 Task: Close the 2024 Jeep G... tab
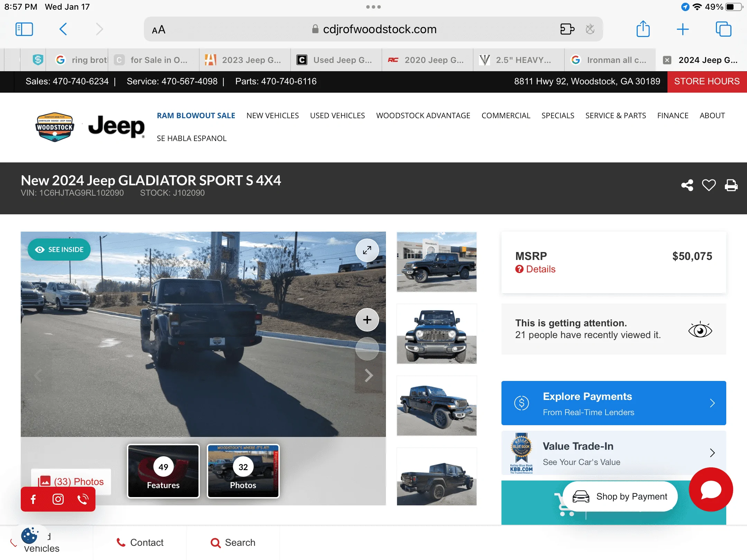click(x=667, y=60)
